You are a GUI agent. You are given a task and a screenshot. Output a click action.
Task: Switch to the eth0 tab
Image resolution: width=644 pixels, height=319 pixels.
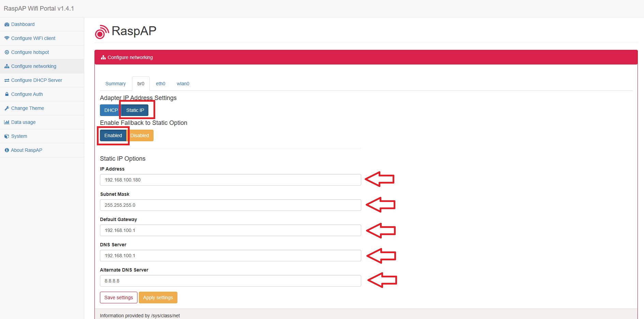[x=161, y=84]
